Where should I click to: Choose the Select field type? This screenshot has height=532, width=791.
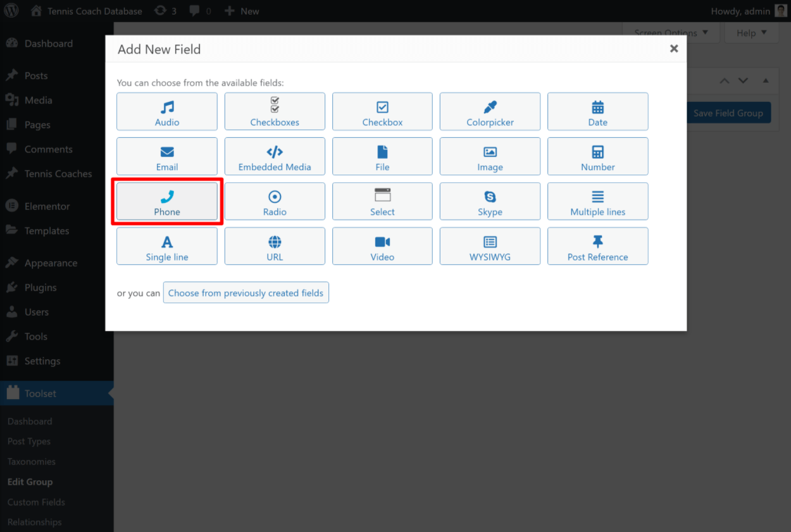click(x=382, y=201)
